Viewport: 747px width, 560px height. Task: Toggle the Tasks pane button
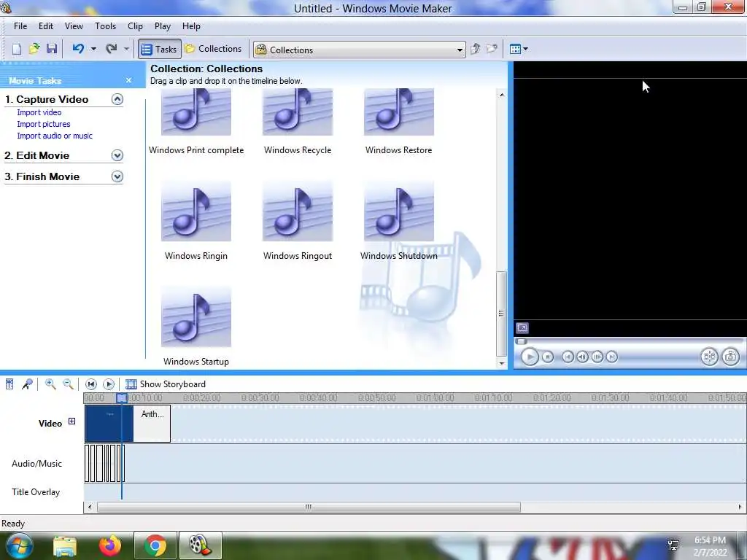[x=160, y=49]
